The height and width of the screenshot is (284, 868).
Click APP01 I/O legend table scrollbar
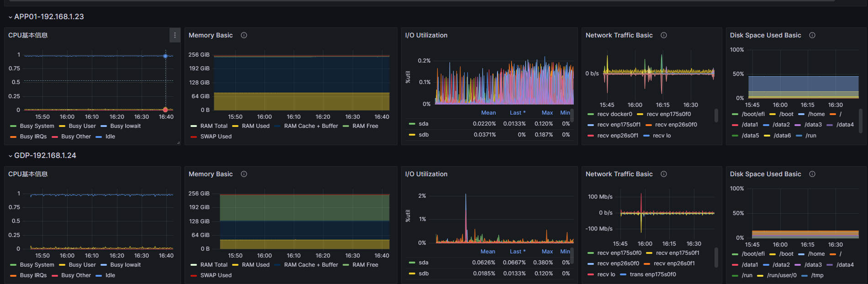[572, 116]
